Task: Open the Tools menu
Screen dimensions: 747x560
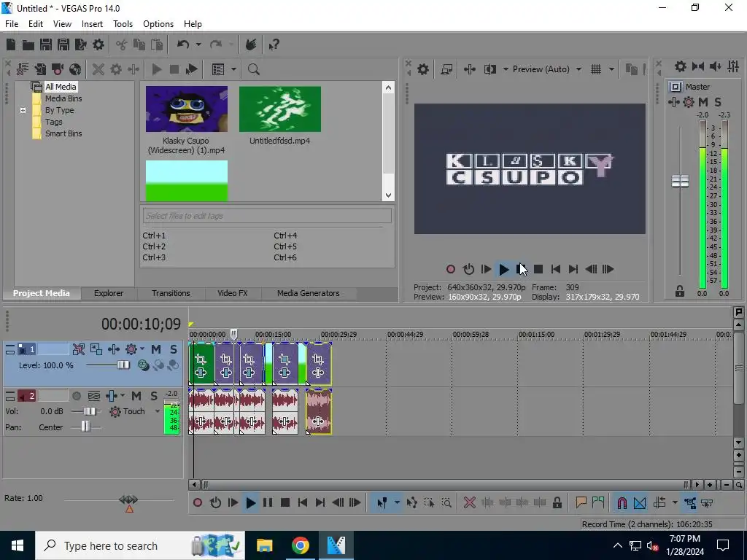Action: point(123,24)
